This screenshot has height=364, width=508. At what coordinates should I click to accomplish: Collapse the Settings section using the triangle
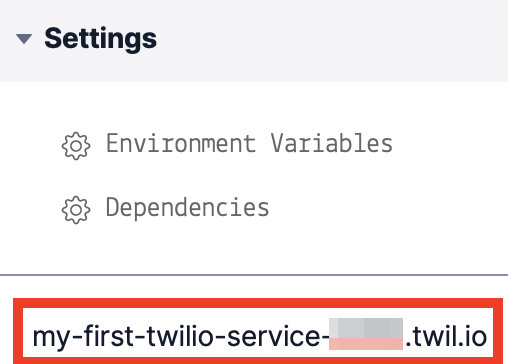(x=24, y=39)
